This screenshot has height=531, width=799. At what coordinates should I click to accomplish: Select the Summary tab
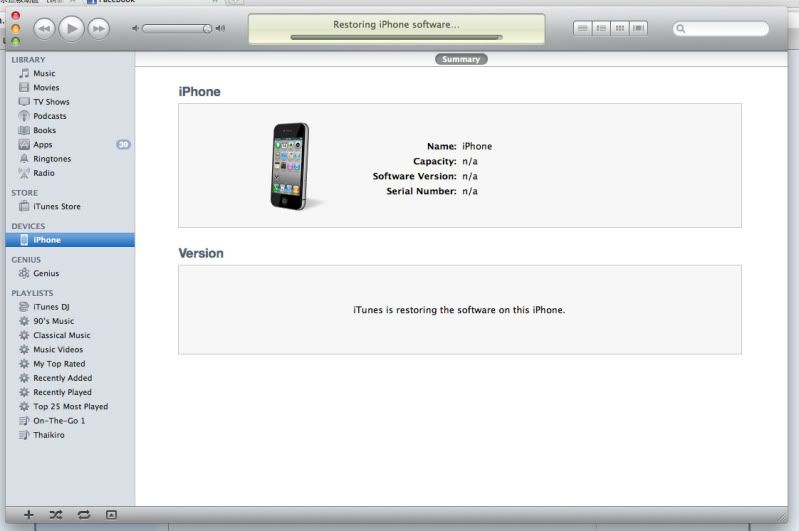[460, 59]
